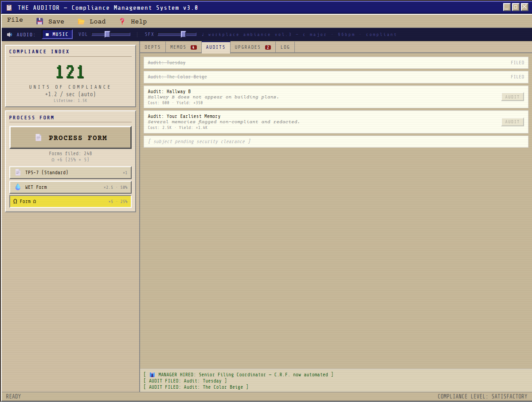The width and height of the screenshot is (532, 402).
Task: Click the FILED label on Audit: Tuesday
Action: pyautogui.click(x=517, y=63)
